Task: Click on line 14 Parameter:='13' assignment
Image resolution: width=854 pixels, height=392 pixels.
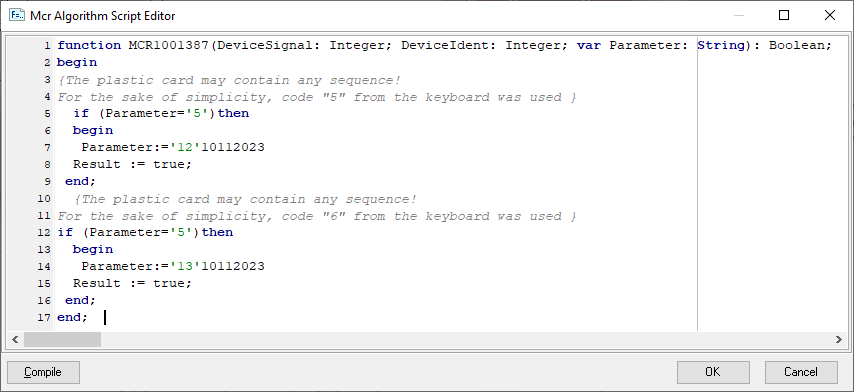Action: point(173,266)
